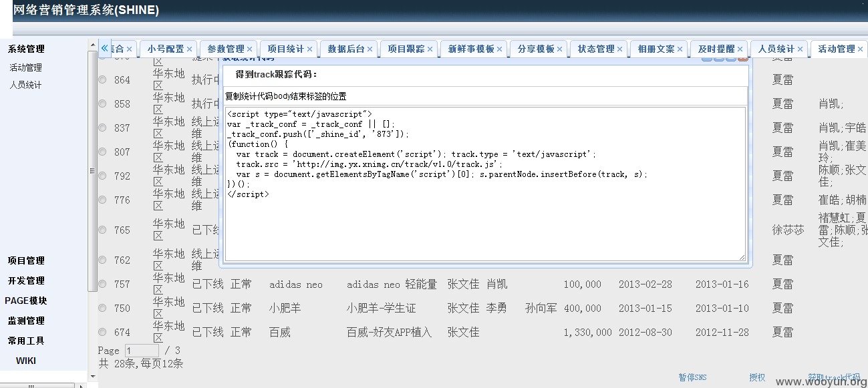Select radio button for row 757
The height and width of the screenshot is (388, 868).
pyautogui.click(x=102, y=284)
